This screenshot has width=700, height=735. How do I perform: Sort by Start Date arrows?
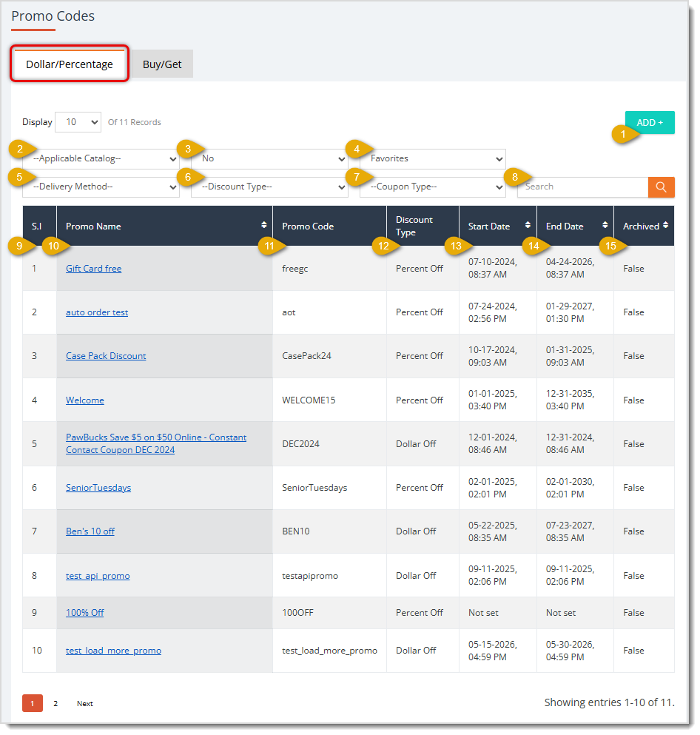pos(528,225)
